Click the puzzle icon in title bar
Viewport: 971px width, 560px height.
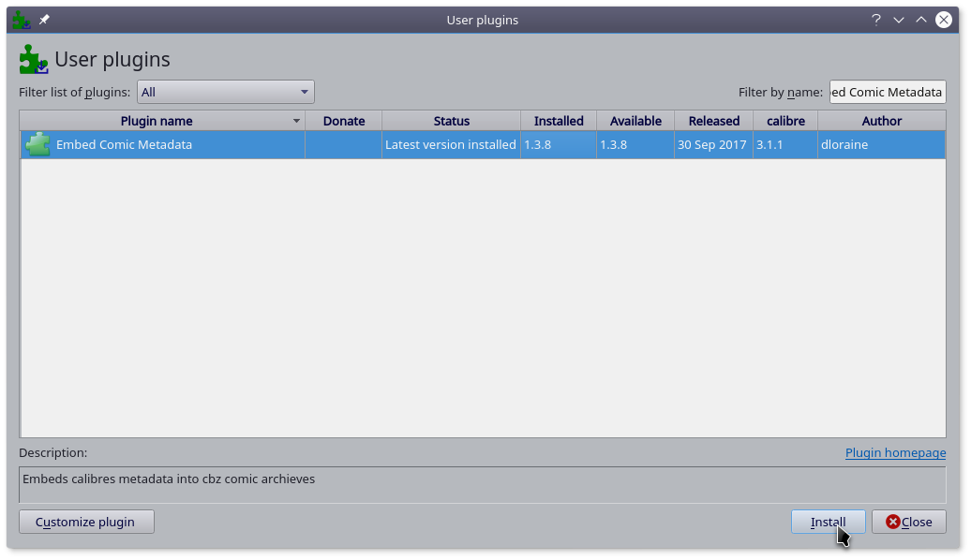(21, 20)
